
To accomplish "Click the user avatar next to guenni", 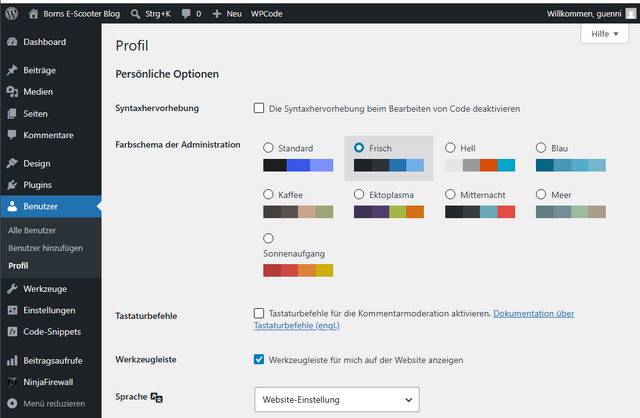I will tap(631, 14).
